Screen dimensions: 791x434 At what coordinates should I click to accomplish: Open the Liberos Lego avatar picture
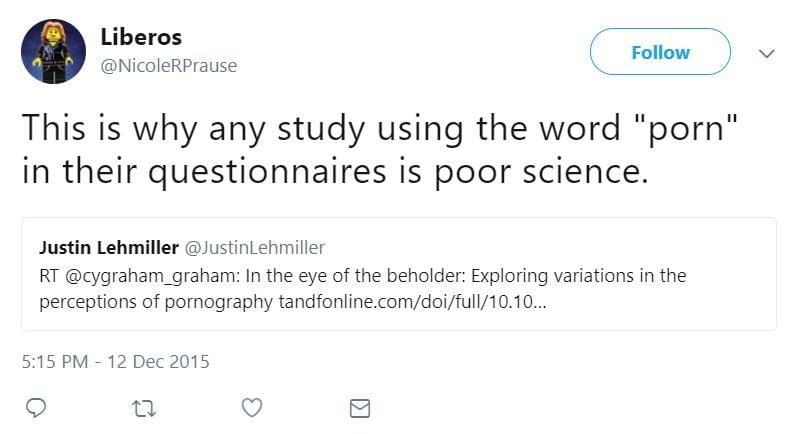(52, 51)
